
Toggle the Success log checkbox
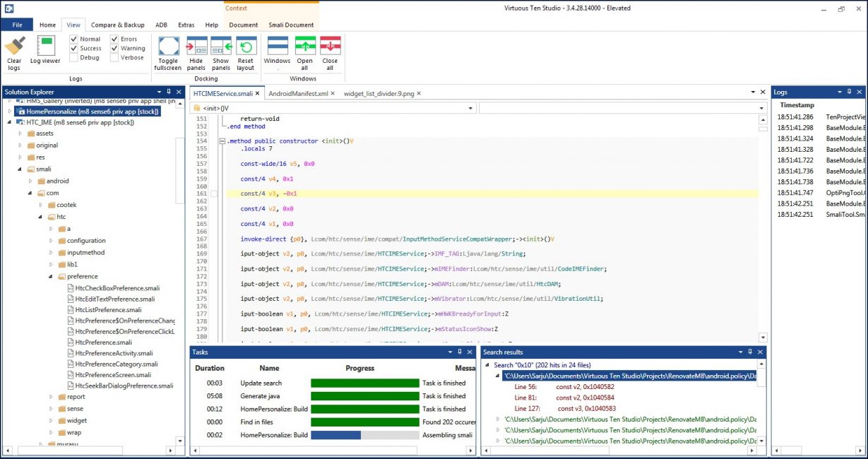73,48
